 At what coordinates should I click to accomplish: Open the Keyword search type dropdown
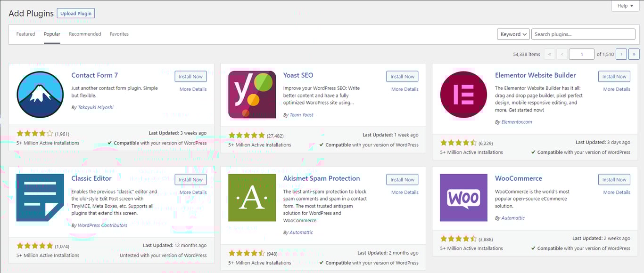click(x=513, y=34)
